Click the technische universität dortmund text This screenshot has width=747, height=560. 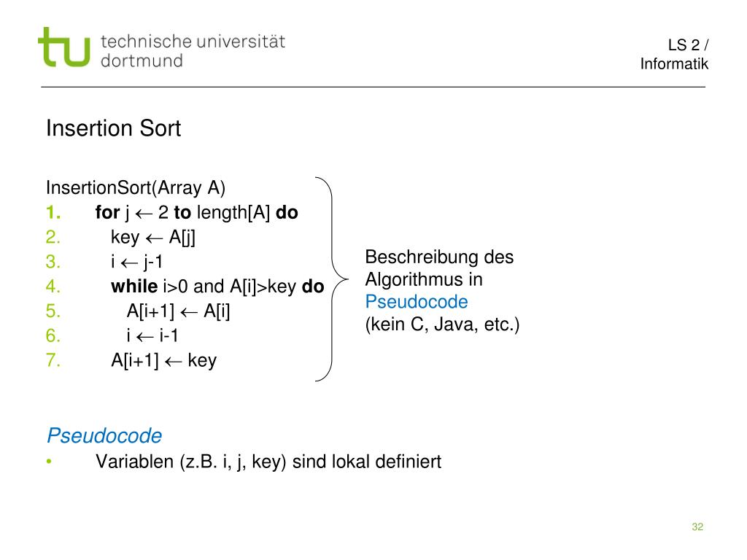(x=193, y=51)
